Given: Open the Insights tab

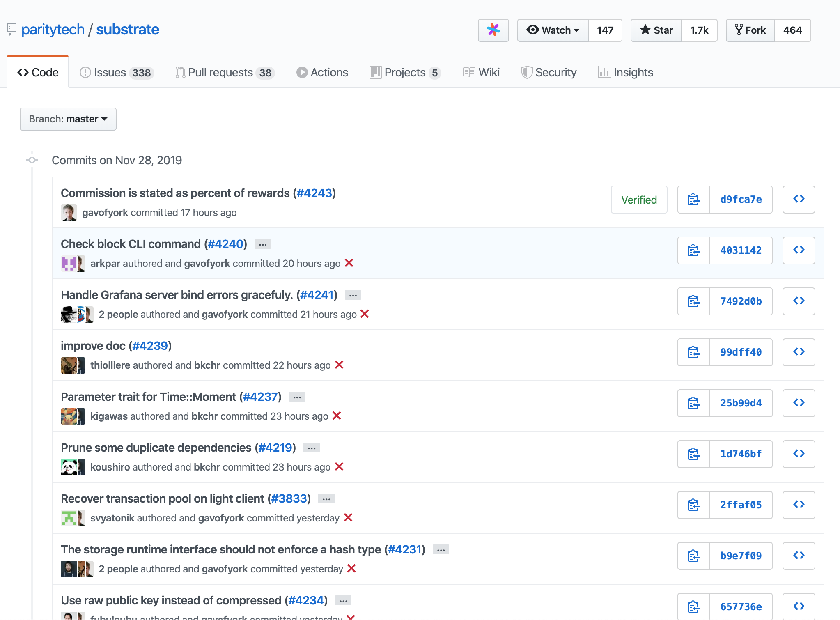Looking at the screenshot, I should tap(626, 72).
